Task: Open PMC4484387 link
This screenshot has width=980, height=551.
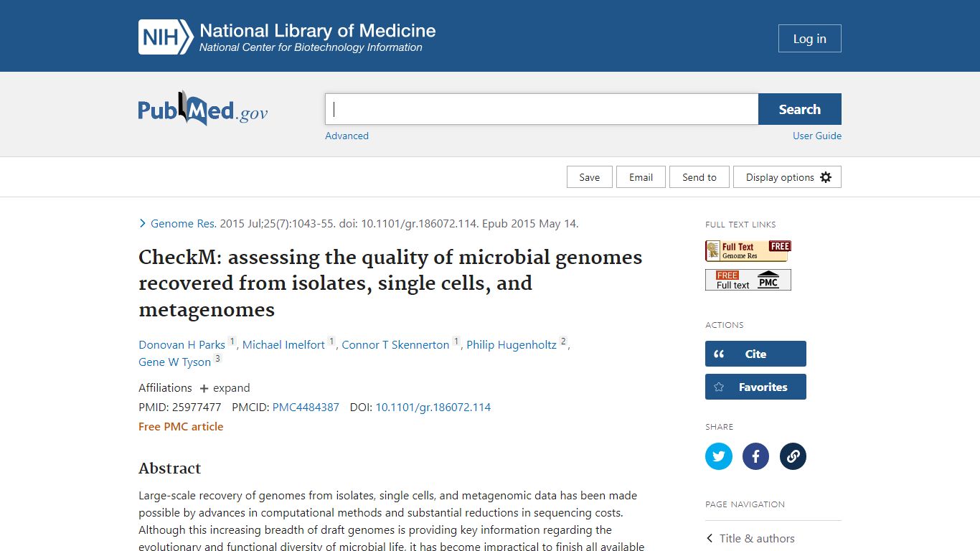Action: (306, 408)
